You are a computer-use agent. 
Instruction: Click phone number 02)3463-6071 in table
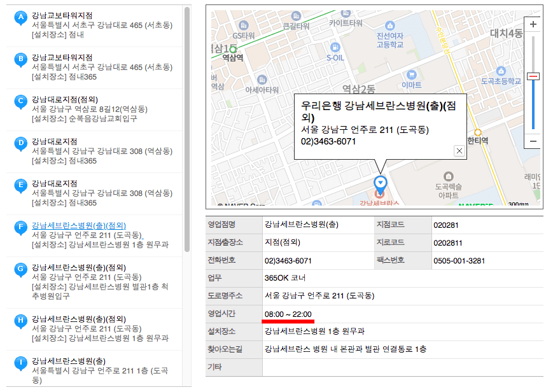point(288,261)
